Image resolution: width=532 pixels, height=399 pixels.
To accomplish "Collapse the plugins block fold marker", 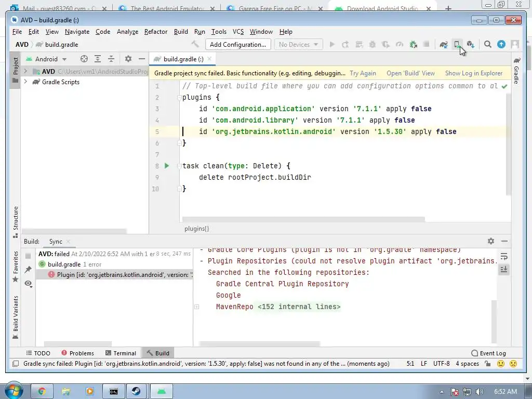I will coord(179,98).
